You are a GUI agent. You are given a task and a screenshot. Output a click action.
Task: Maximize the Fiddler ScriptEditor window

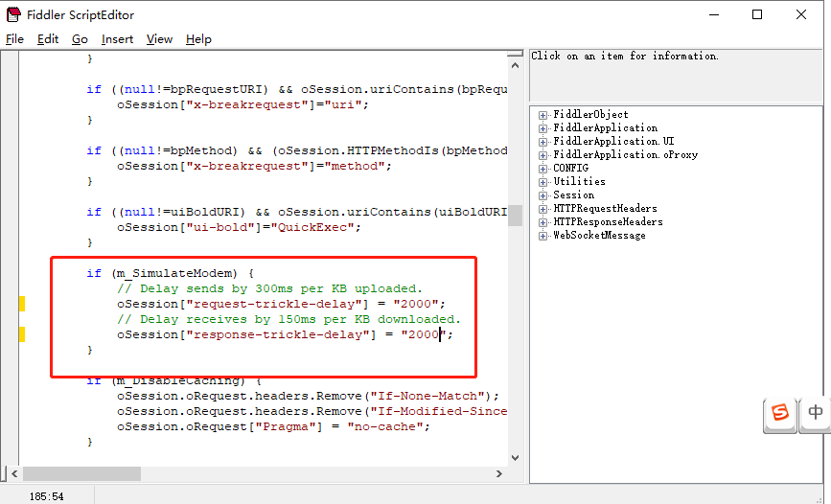(757, 14)
